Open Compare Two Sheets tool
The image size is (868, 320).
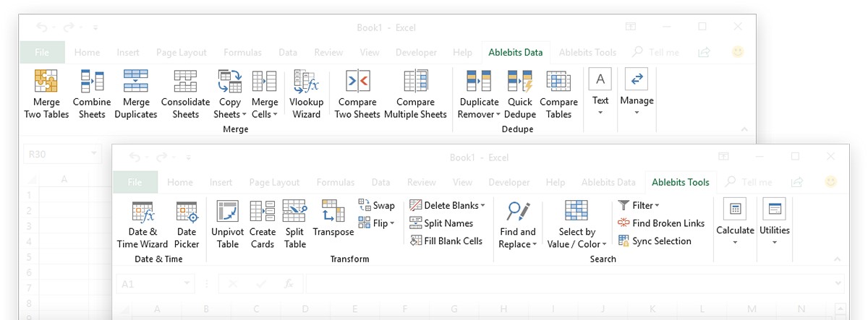pyautogui.click(x=357, y=94)
